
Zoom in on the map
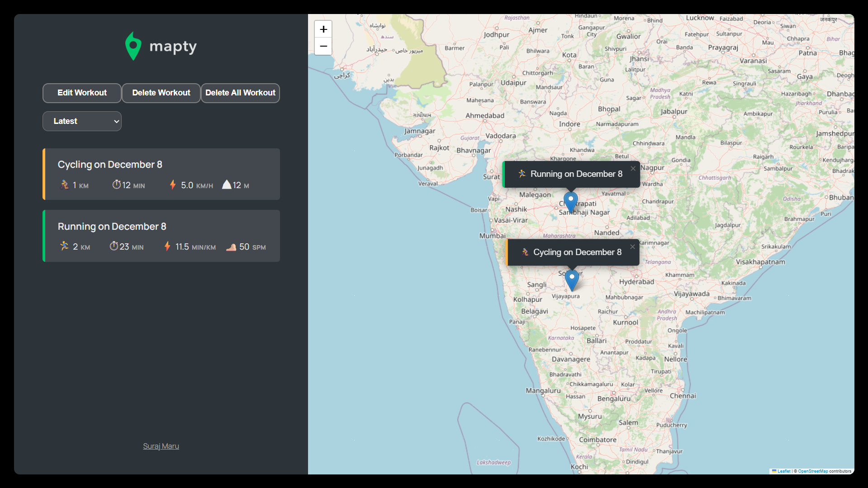point(323,29)
